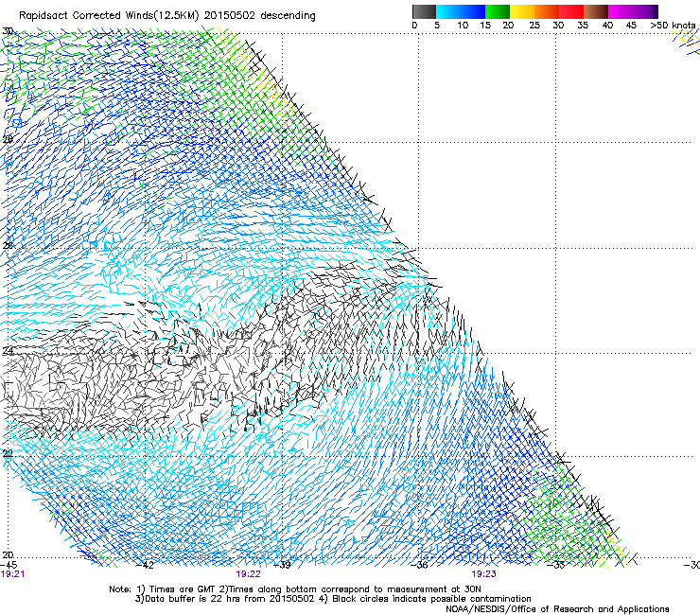Image resolution: width=700 pixels, height=615 pixels.
Task: Select the '40' label under the color bar
Action: (607, 26)
